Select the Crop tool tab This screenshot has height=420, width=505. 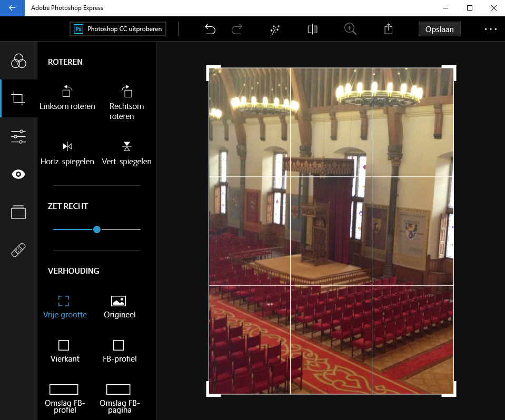(x=18, y=98)
